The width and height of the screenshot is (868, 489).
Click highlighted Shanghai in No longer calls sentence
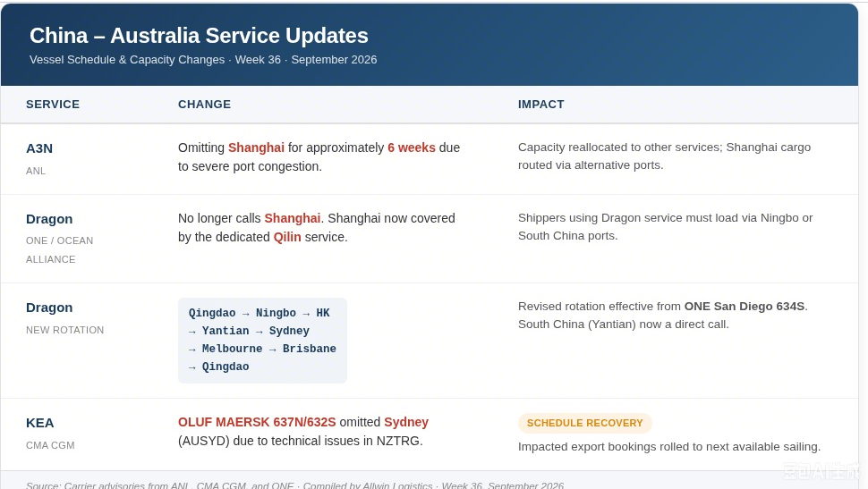pos(293,218)
